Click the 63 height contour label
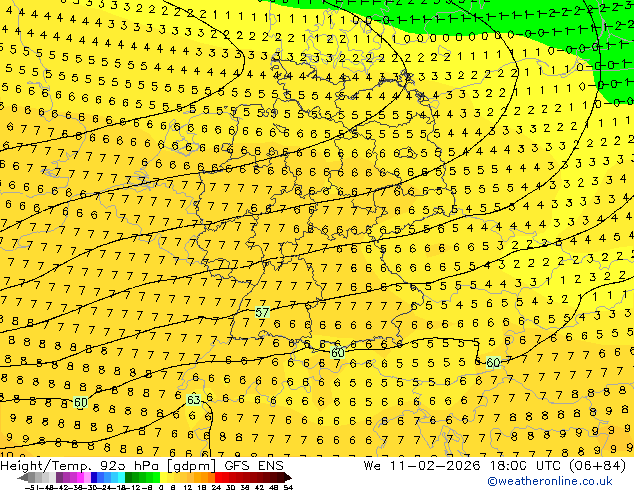634x490 pixels. pyautogui.click(x=193, y=400)
